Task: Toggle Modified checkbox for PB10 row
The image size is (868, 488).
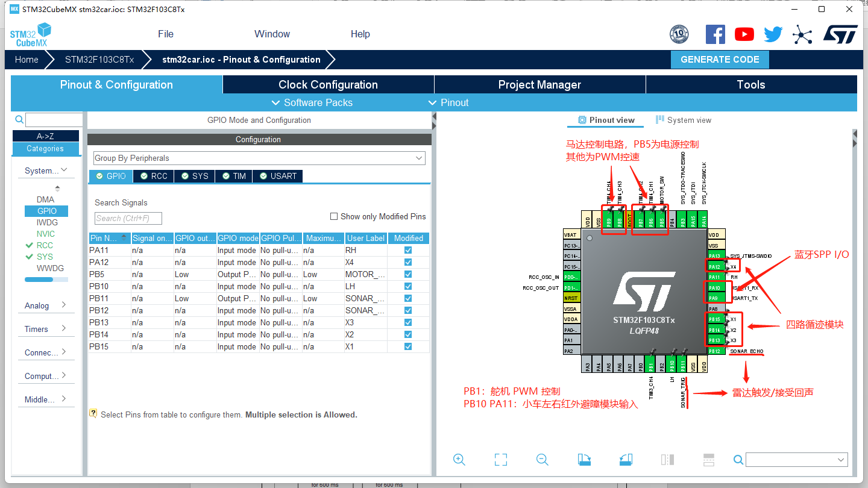Action: point(408,286)
